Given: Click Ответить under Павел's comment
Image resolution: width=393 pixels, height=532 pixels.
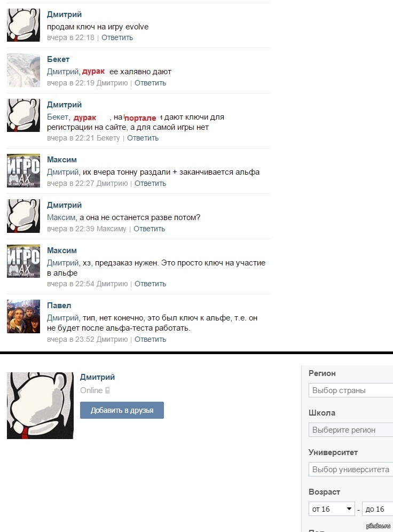Looking at the screenshot, I should [x=150, y=339].
